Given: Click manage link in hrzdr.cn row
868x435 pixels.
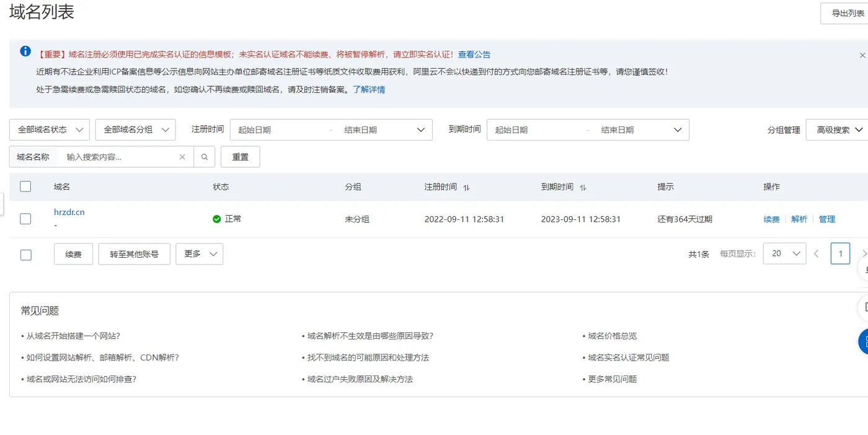Looking at the screenshot, I should (827, 219).
